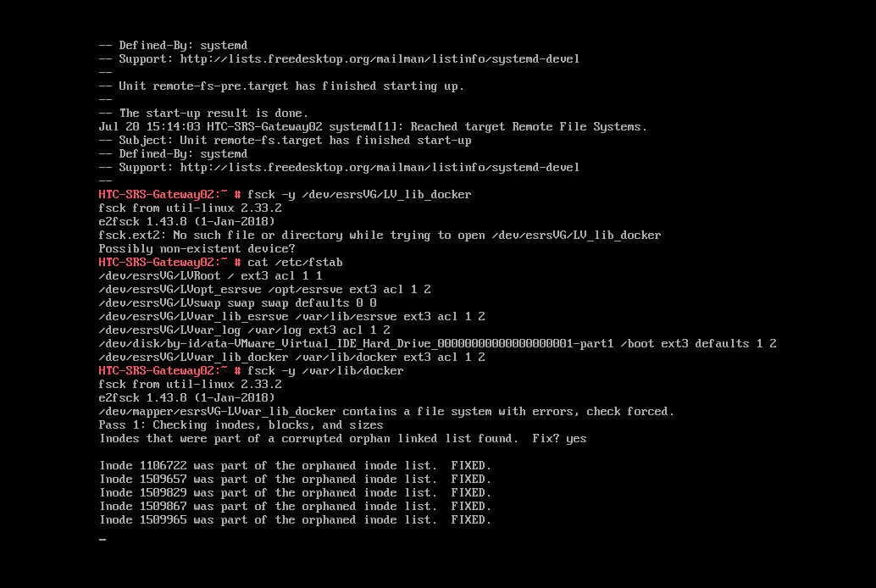876x588 pixels.
Task: Click the 'fsck -y /var/lib/docker' command
Action: [x=325, y=371]
